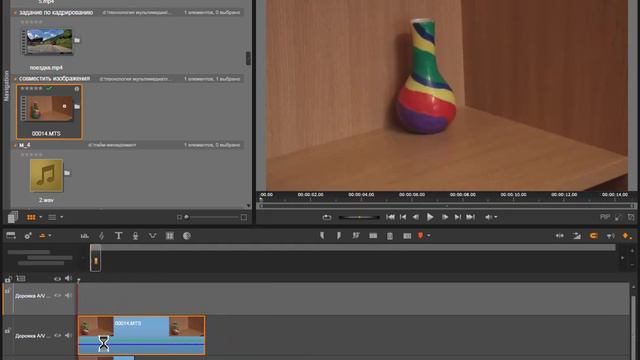
Task: Click the large thumbnail size icon
Action: (244, 217)
